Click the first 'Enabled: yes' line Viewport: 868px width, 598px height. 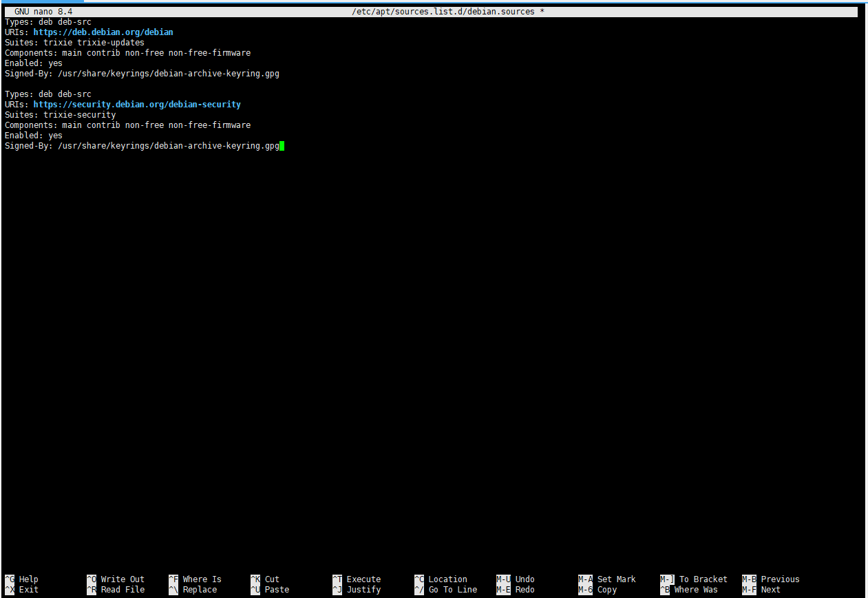tap(34, 63)
